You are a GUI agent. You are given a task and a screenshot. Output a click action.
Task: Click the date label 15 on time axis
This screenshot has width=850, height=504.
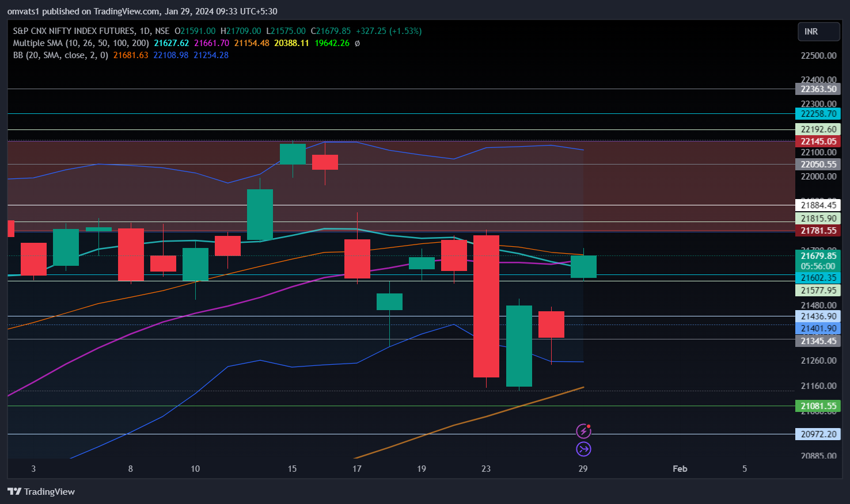[292, 469]
